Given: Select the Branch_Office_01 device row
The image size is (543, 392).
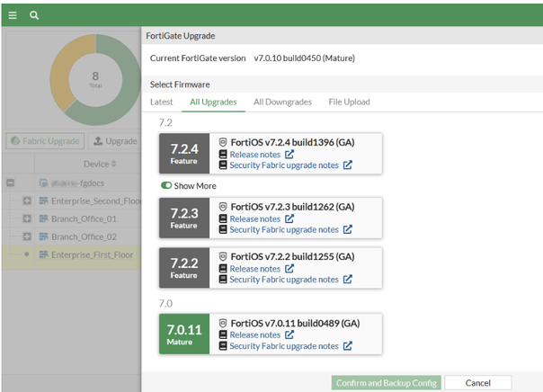Looking at the screenshot, I should click(x=71, y=218).
